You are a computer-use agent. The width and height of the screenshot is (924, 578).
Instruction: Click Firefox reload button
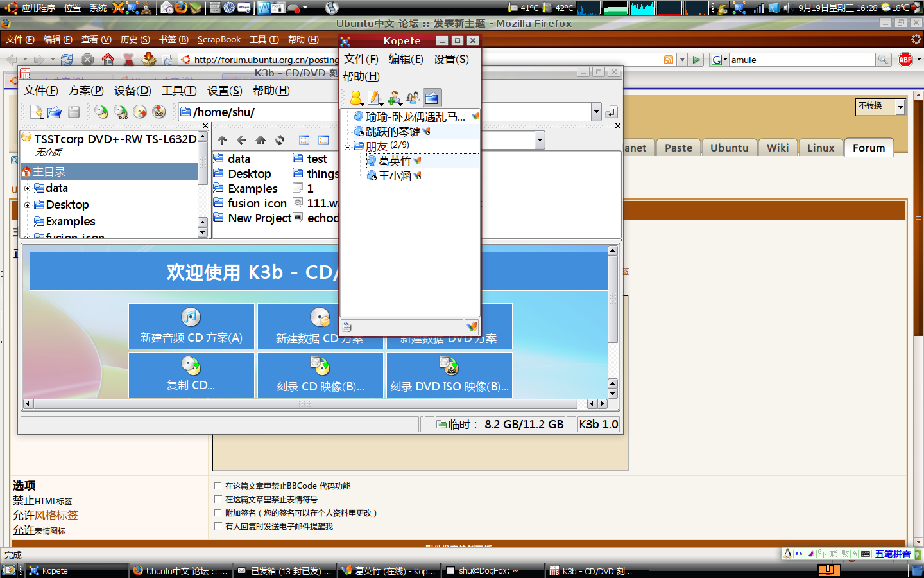(x=67, y=59)
